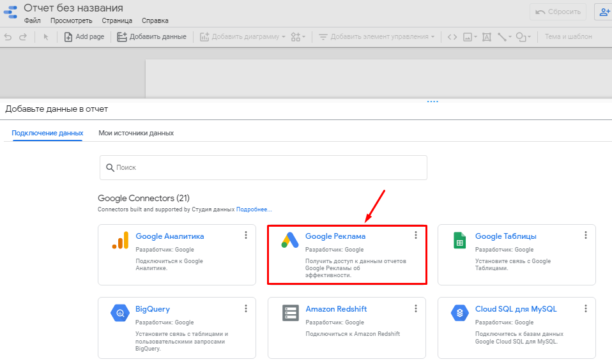Screen dimensions: 612x364
Task: Click report title Отчет без названия
Action: coord(73,8)
